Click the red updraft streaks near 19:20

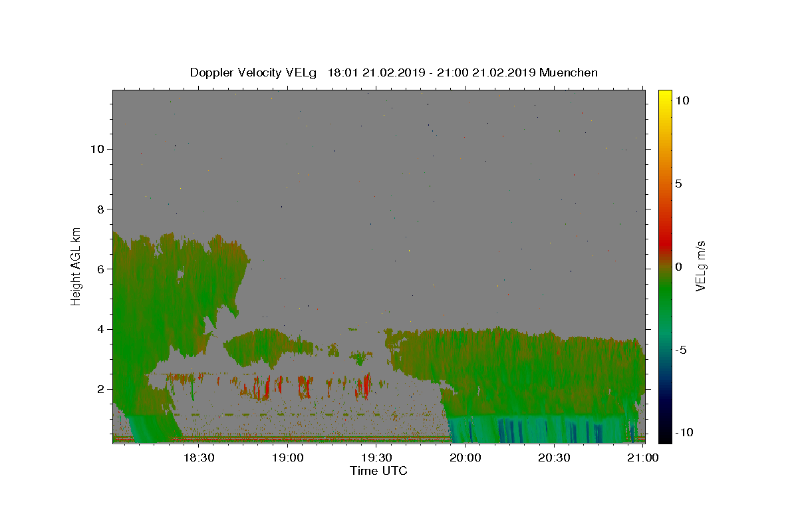pos(364,386)
